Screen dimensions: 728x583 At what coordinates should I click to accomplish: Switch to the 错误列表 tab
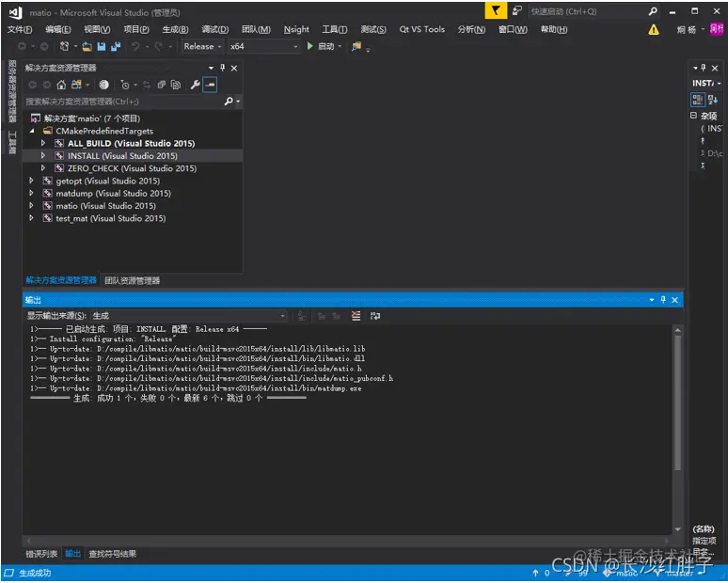[41, 554]
